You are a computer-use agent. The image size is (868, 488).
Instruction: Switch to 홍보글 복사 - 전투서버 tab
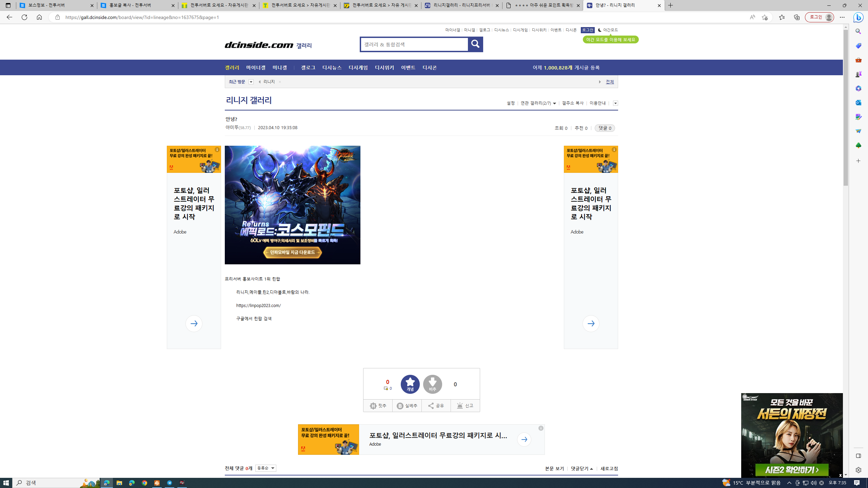coord(137,5)
